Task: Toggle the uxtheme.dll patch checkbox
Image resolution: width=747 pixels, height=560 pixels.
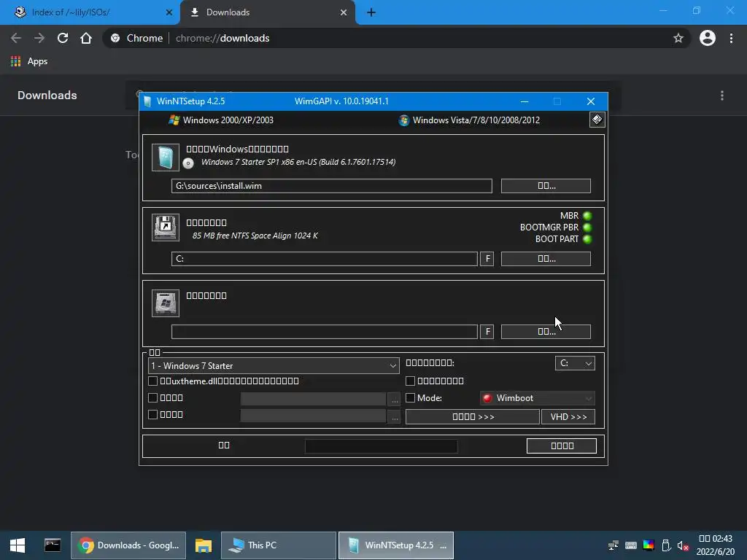Action: point(153,381)
